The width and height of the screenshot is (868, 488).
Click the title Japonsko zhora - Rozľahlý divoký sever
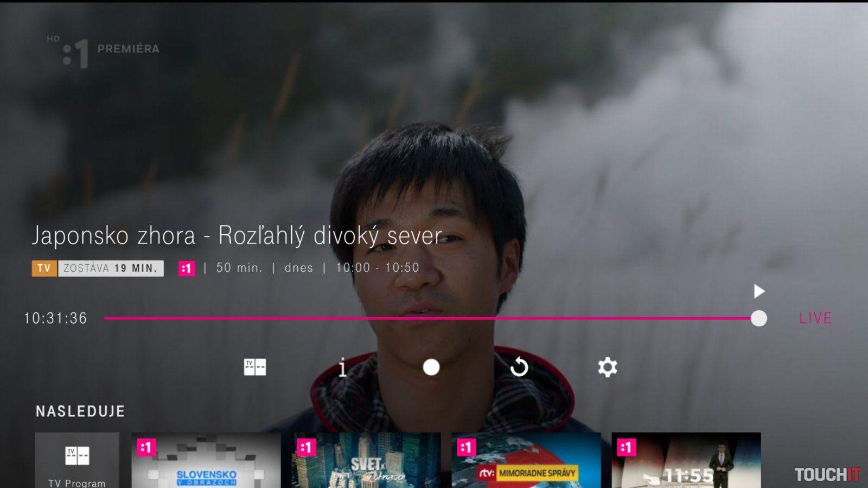coord(237,236)
